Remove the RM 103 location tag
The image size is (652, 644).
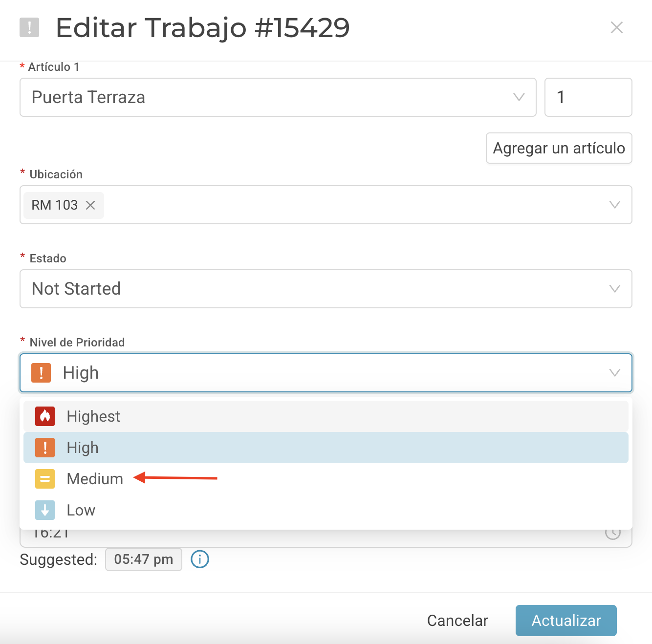[90, 205]
